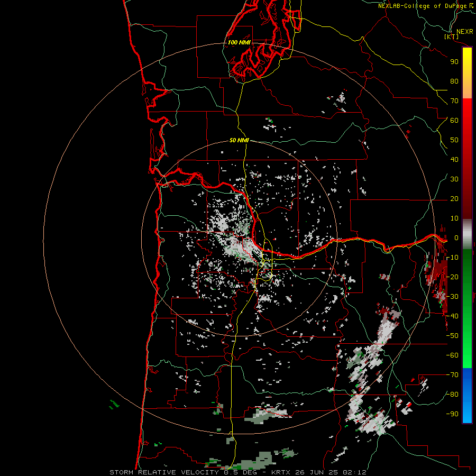Image resolution: width=476 pixels, height=476 pixels.
Task: Click the gray zero-velocity segment of color bar
Action: 467,234
